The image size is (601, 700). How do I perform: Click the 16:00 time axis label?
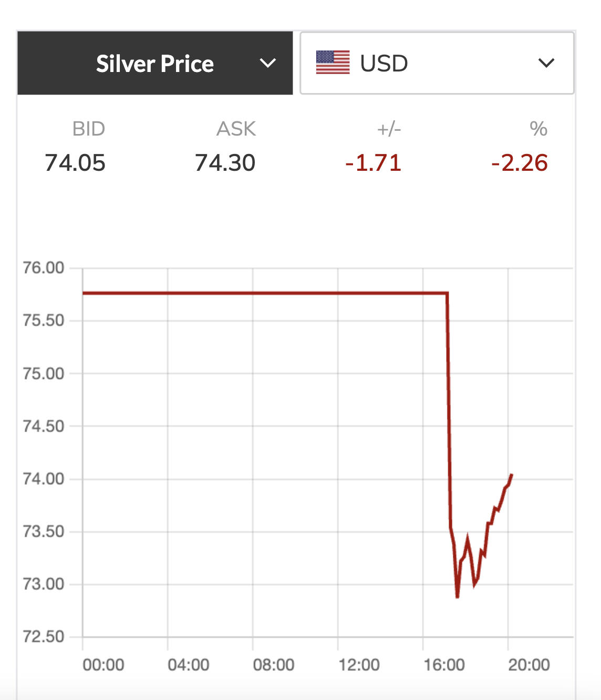click(444, 665)
